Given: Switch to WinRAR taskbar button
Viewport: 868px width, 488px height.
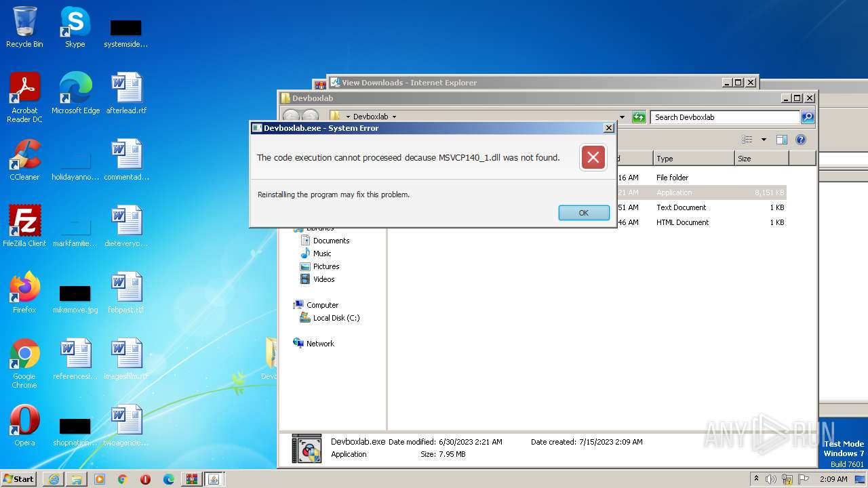Looking at the screenshot, I should click(192, 479).
